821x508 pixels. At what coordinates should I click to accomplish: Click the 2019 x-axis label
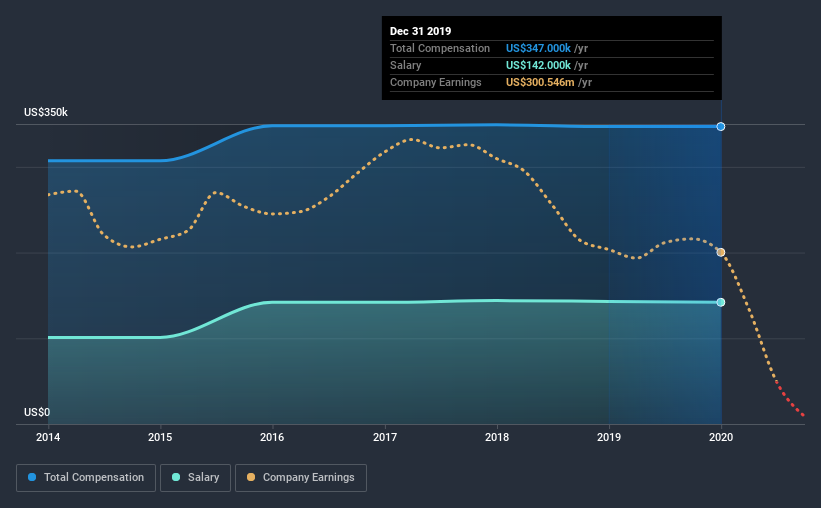609,437
